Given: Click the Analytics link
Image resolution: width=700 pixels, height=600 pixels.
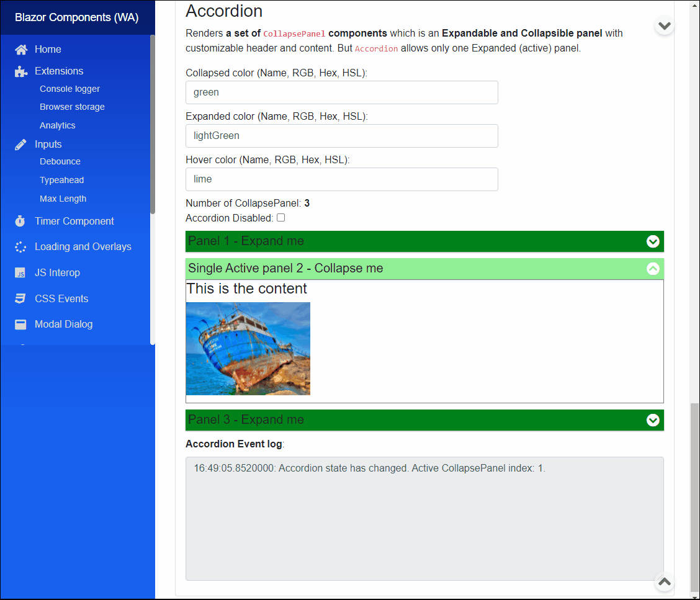Looking at the screenshot, I should tap(57, 125).
